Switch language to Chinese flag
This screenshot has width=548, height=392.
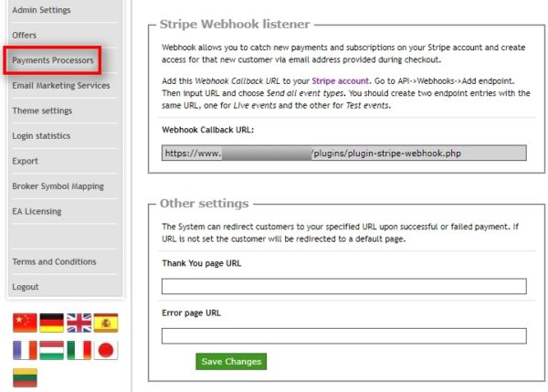click(x=25, y=322)
